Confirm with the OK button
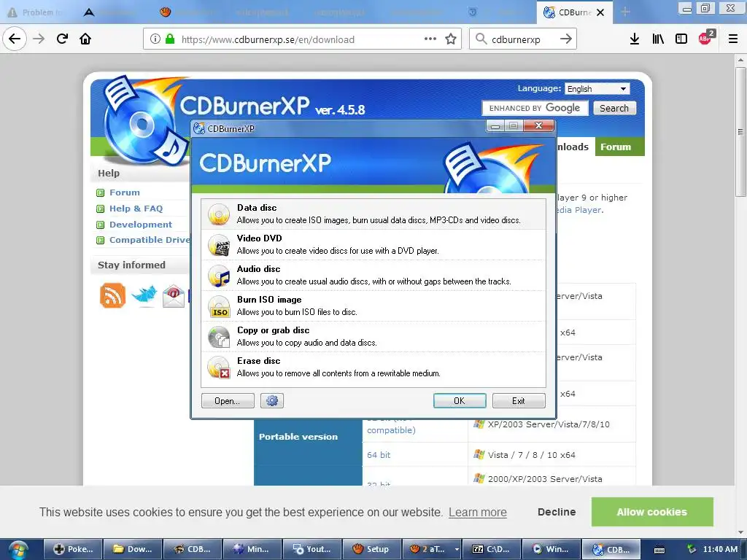Screen dimensions: 747x560 [460, 401]
